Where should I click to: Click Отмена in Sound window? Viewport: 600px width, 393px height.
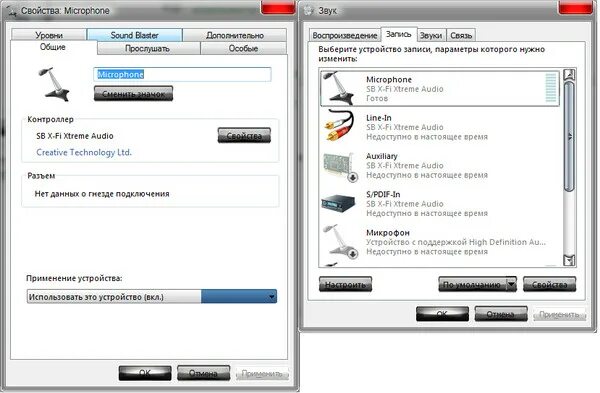501,314
